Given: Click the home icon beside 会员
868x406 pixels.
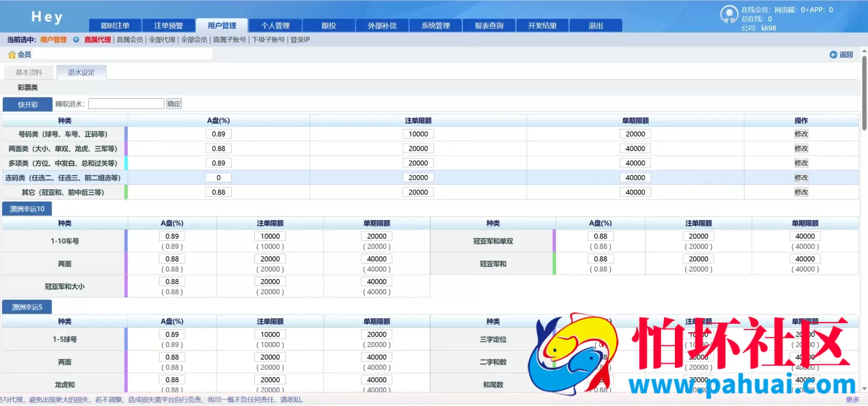Looking at the screenshot, I should 11,55.
